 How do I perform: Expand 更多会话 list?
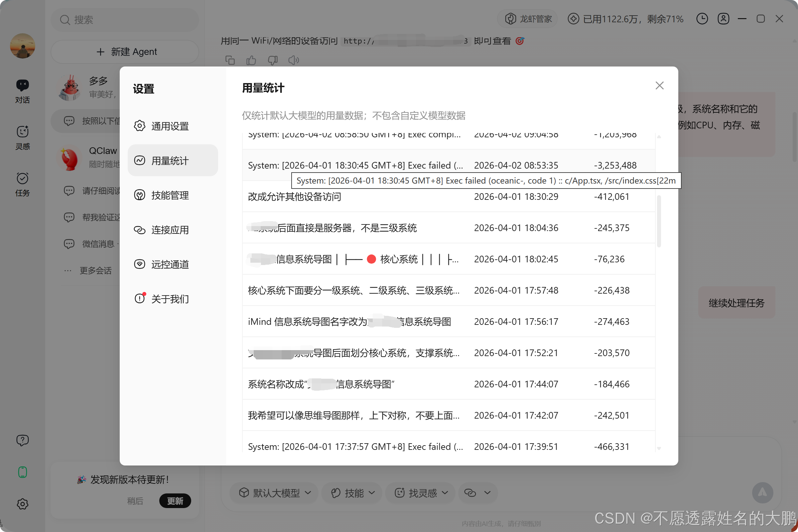pyautogui.click(x=88, y=270)
